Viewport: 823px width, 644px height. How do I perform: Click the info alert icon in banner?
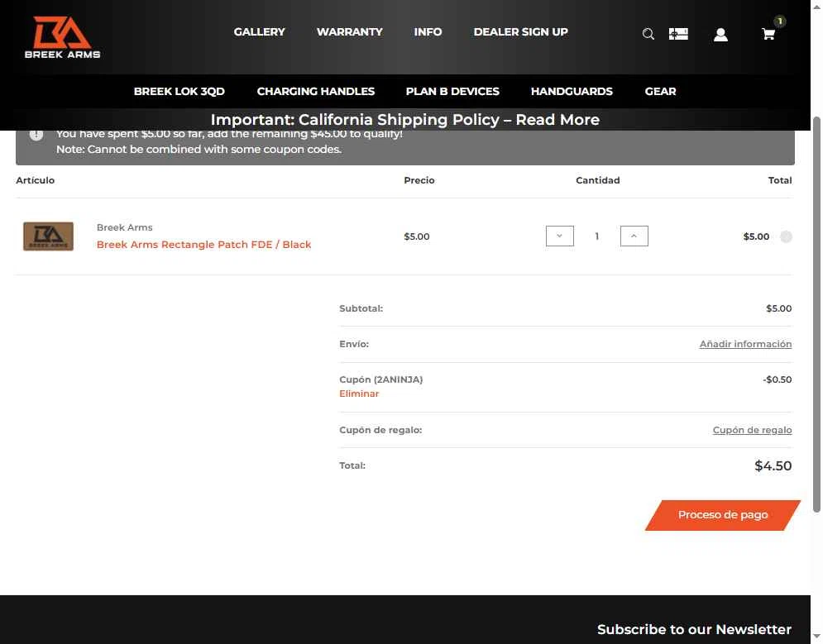point(36,135)
